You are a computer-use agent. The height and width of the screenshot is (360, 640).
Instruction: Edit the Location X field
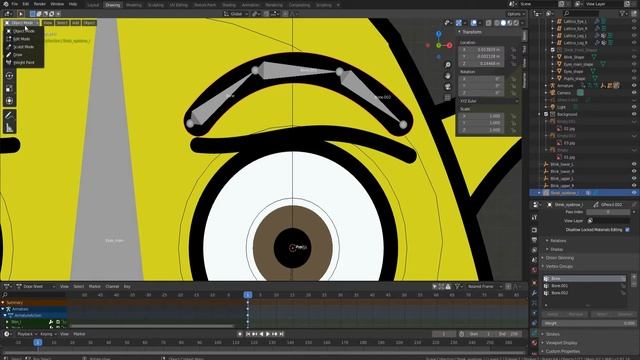pyautogui.click(x=481, y=49)
